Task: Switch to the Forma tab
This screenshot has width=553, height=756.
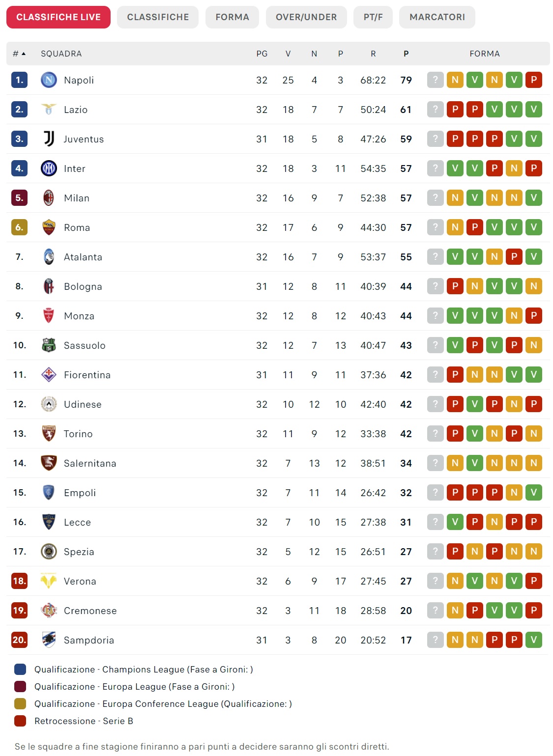Action: [232, 17]
